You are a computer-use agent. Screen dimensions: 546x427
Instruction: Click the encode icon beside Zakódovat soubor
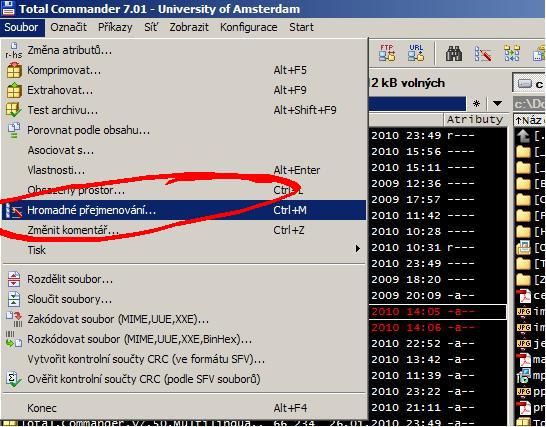coord(14,319)
